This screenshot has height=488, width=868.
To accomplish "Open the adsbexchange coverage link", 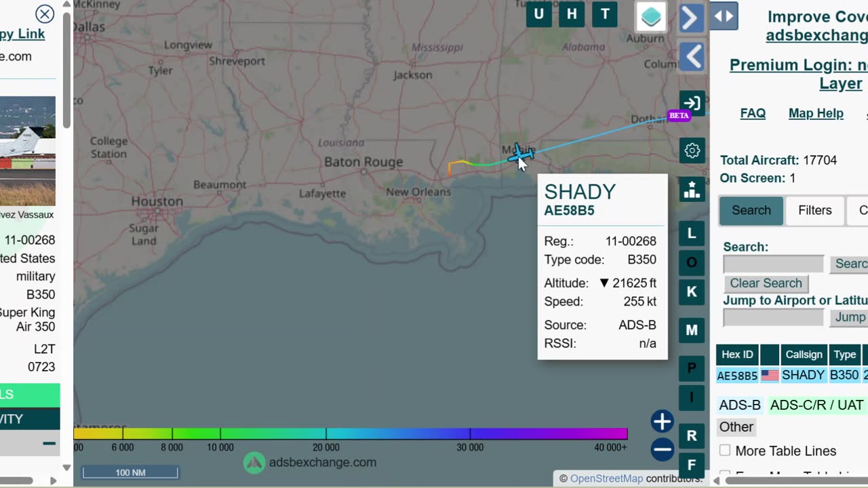I will point(816,35).
